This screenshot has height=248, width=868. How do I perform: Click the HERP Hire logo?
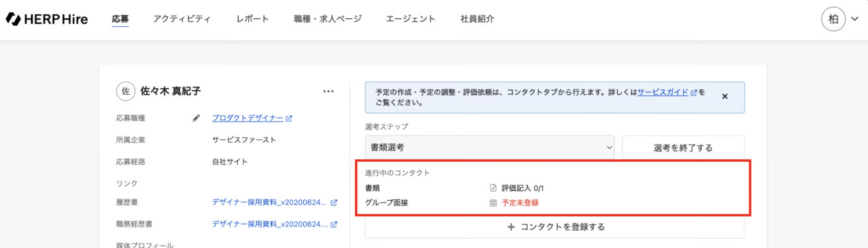(x=47, y=19)
